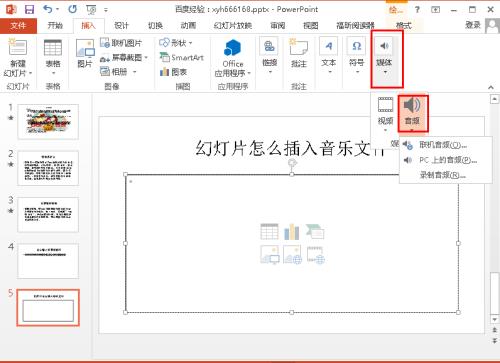500x363 pixels.
Task: Click placeholder Insert Video icon
Action: coord(315,255)
